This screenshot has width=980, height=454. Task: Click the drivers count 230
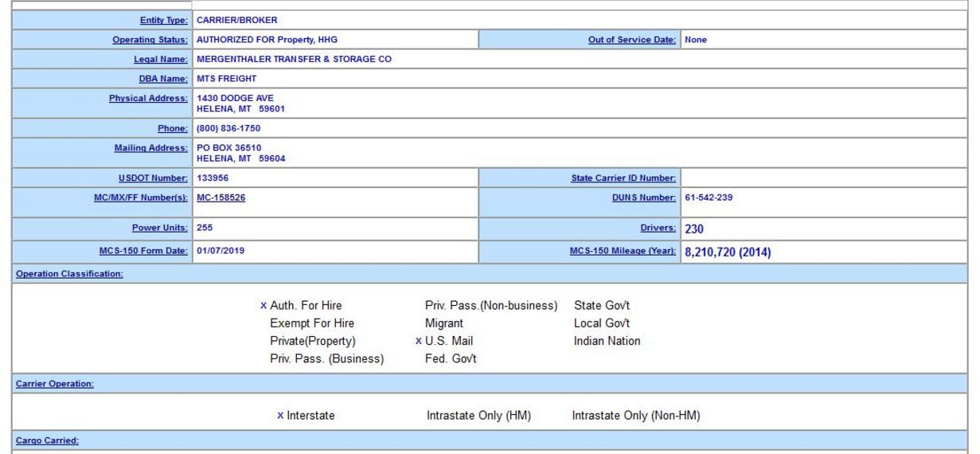pyautogui.click(x=695, y=229)
